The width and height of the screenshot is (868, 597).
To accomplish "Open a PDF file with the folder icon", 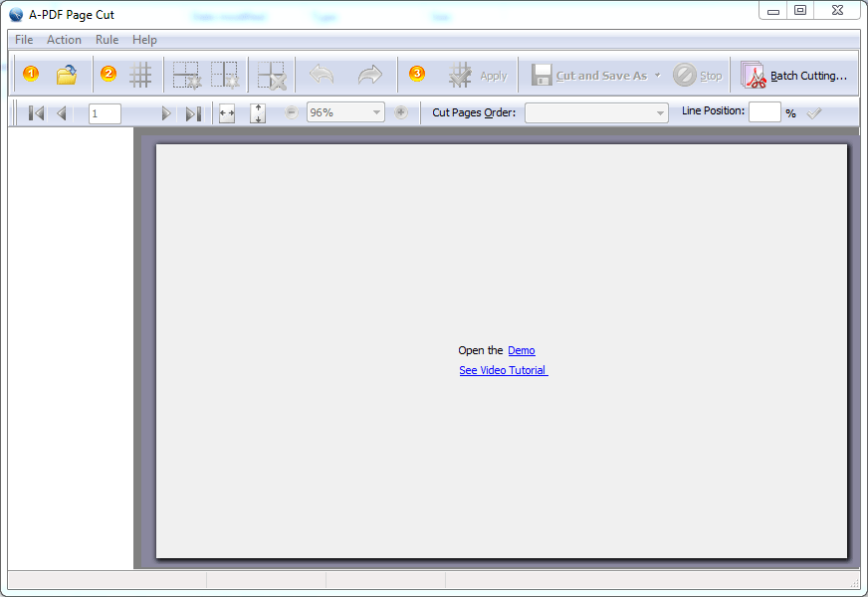I will click(67, 76).
